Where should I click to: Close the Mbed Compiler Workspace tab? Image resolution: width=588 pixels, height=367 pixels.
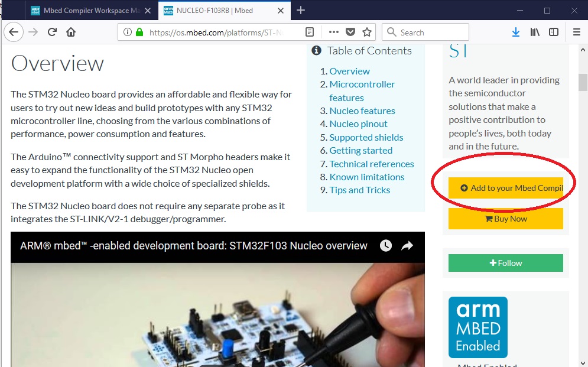pos(148,11)
